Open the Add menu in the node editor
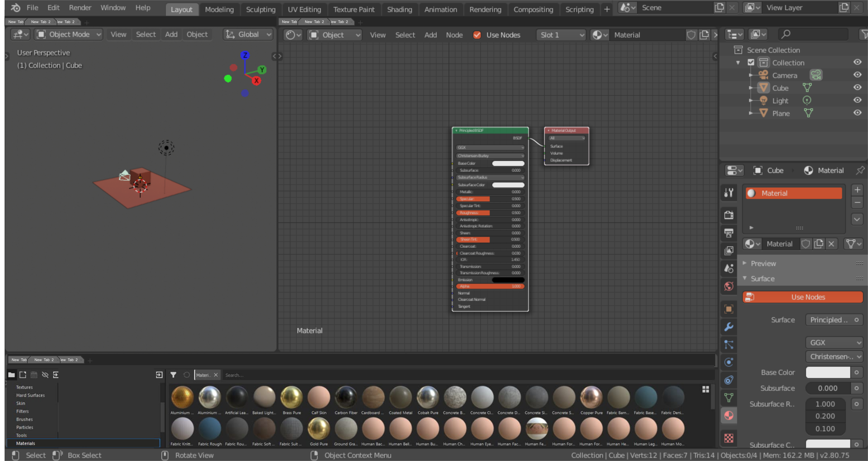The height and width of the screenshot is (461, 868). [430, 35]
